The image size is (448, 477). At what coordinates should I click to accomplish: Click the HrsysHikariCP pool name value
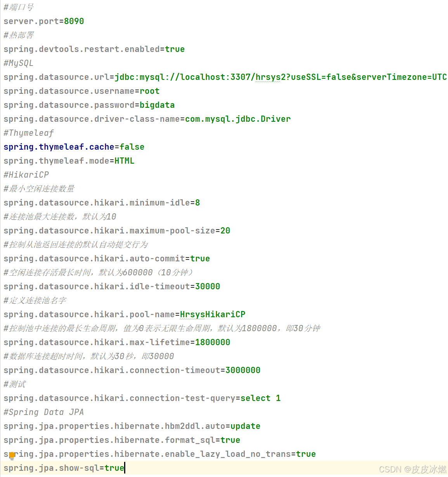[213, 315]
